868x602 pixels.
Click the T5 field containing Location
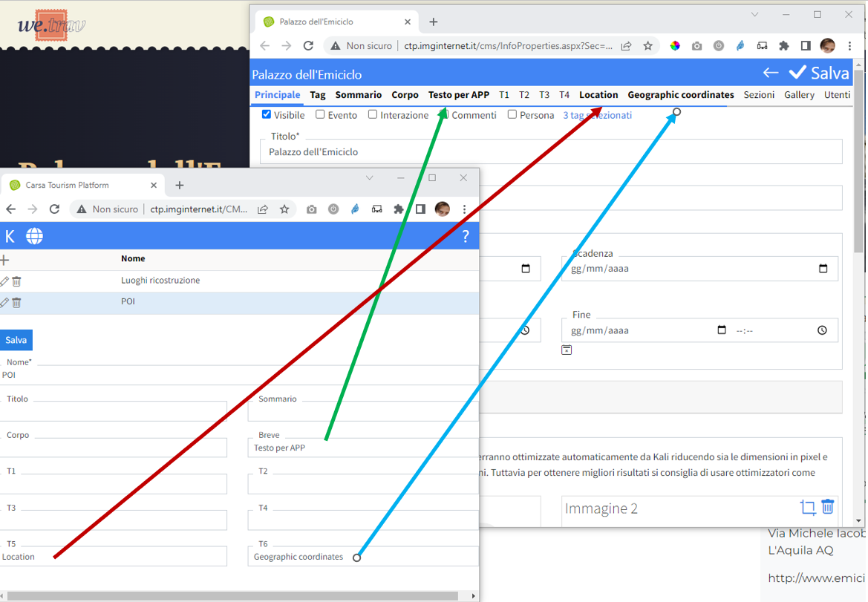(113, 557)
